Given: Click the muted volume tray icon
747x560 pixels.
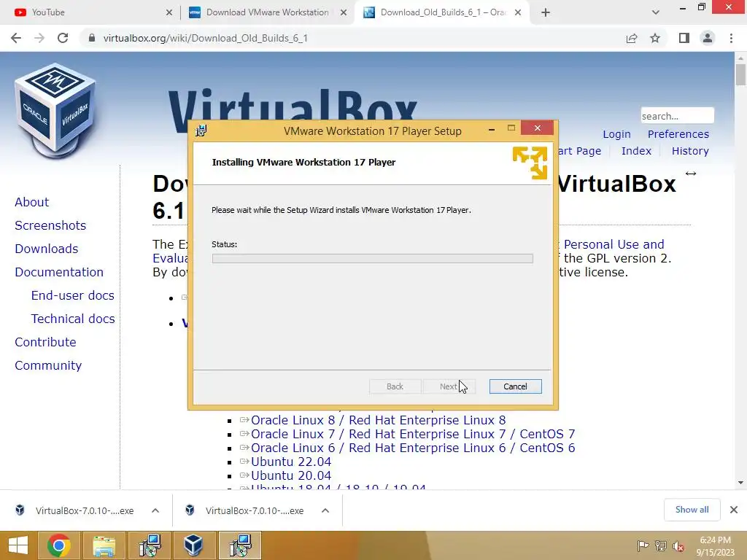Looking at the screenshot, I should click(678, 546).
